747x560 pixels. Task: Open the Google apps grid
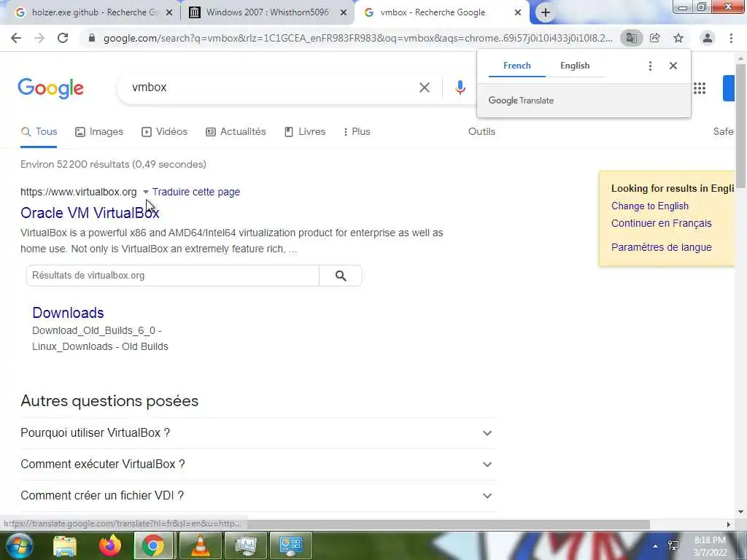[x=700, y=88]
